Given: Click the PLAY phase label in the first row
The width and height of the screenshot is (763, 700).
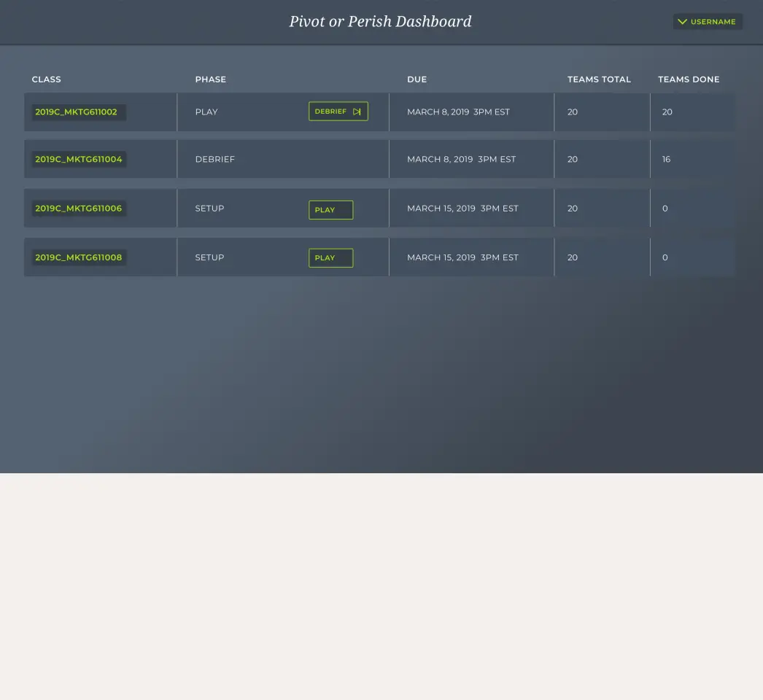Looking at the screenshot, I should (x=206, y=112).
